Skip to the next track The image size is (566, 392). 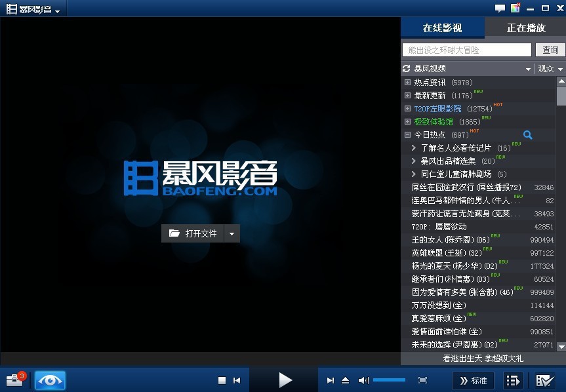pyautogui.click(x=331, y=380)
